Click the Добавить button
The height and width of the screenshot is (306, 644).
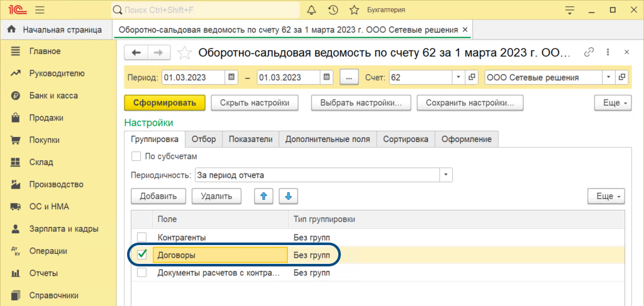(x=158, y=196)
